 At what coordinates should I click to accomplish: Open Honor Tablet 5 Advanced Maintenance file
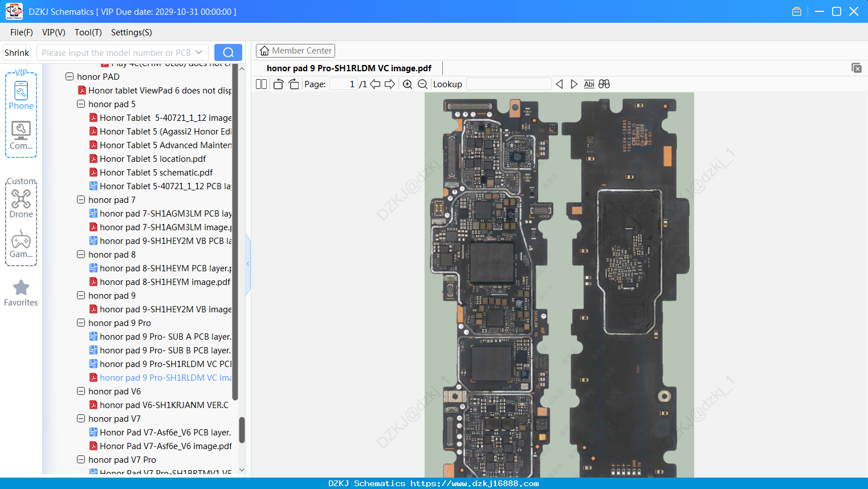click(160, 145)
